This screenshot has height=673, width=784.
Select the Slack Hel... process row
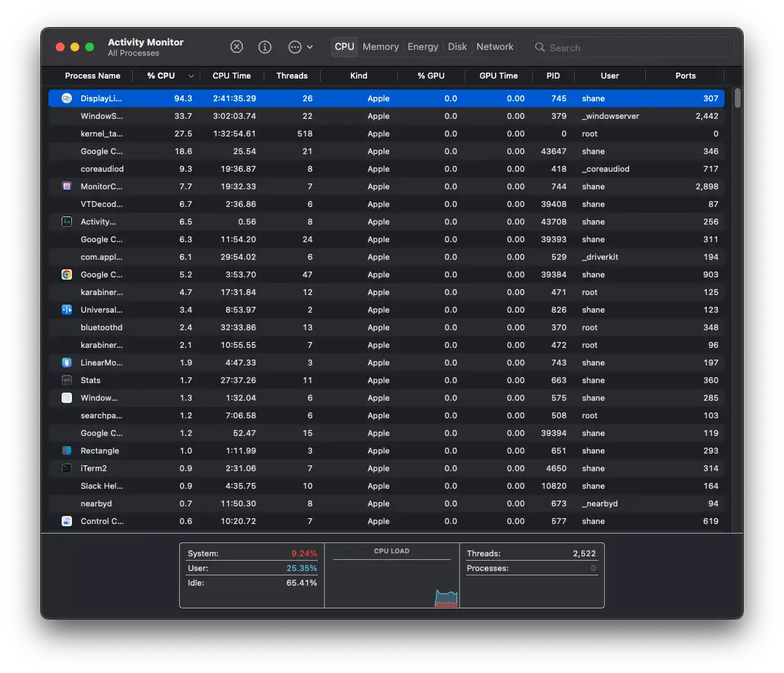(x=386, y=486)
